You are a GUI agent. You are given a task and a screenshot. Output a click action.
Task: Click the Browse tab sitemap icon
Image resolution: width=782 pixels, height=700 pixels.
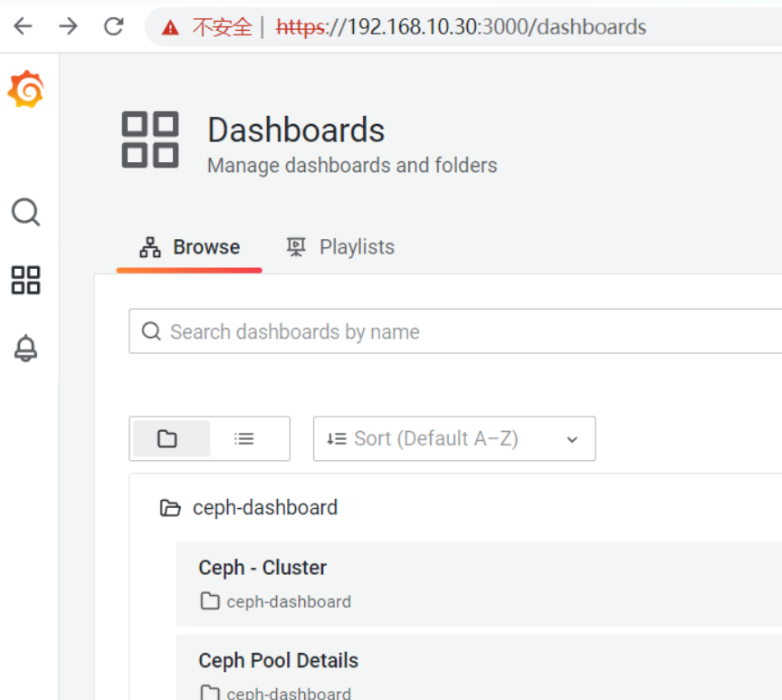(x=150, y=247)
